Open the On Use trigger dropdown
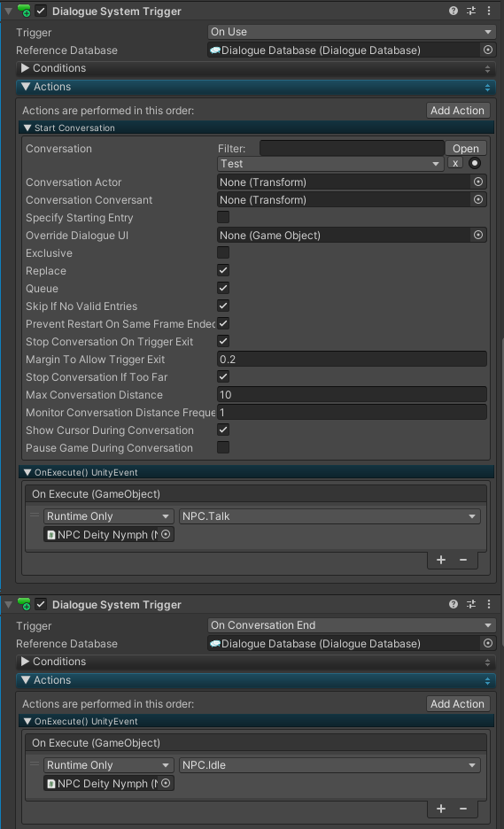Image resolution: width=504 pixels, height=829 pixels. 352,32
